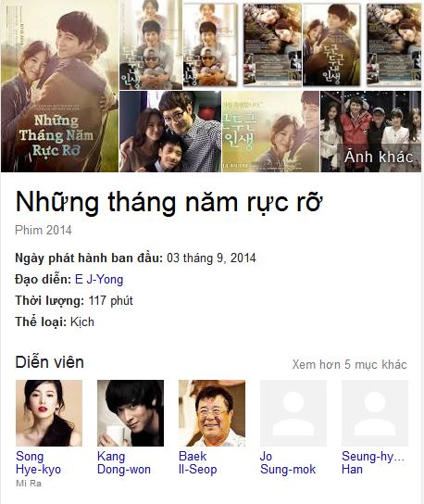This screenshot has height=504, width=424.
Task: Click the 'Diễn viên' section heading
Action: pos(49,362)
